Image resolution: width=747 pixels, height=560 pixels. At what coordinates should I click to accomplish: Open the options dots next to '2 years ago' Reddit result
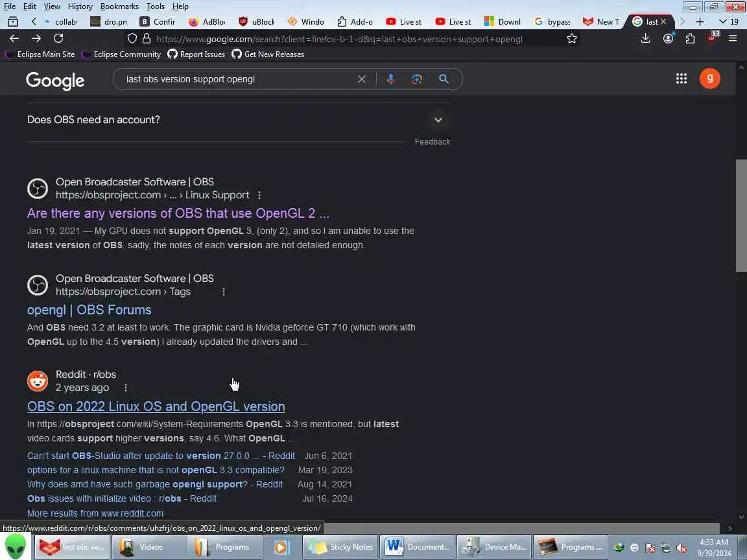(x=126, y=388)
